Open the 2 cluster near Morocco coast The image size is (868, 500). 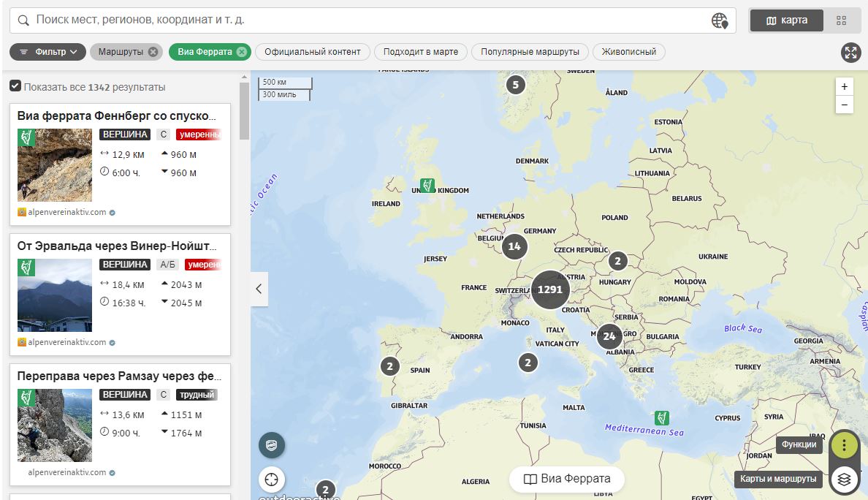click(326, 490)
